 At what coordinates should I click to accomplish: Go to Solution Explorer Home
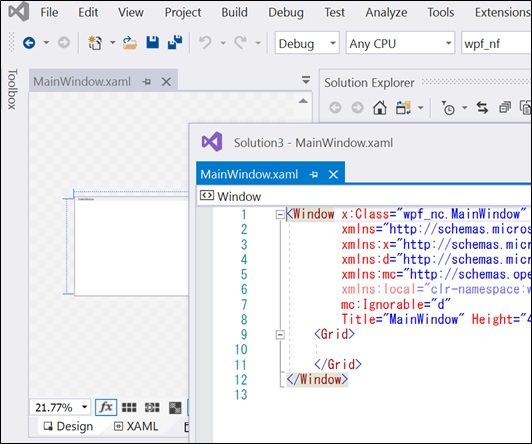click(x=380, y=108)
